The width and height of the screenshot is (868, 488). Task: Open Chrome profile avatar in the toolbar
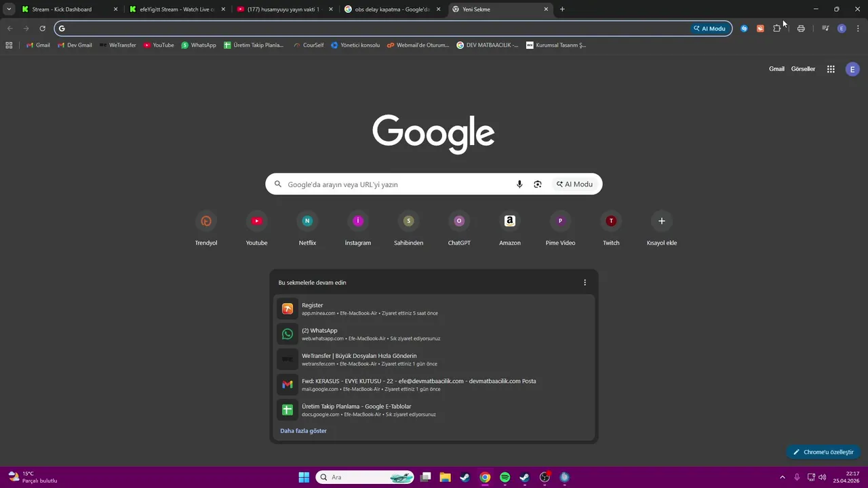(x=842, y=28)
